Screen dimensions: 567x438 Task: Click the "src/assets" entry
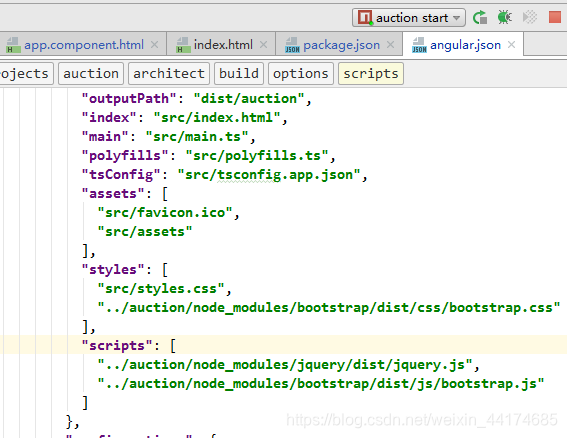(145, 231)
